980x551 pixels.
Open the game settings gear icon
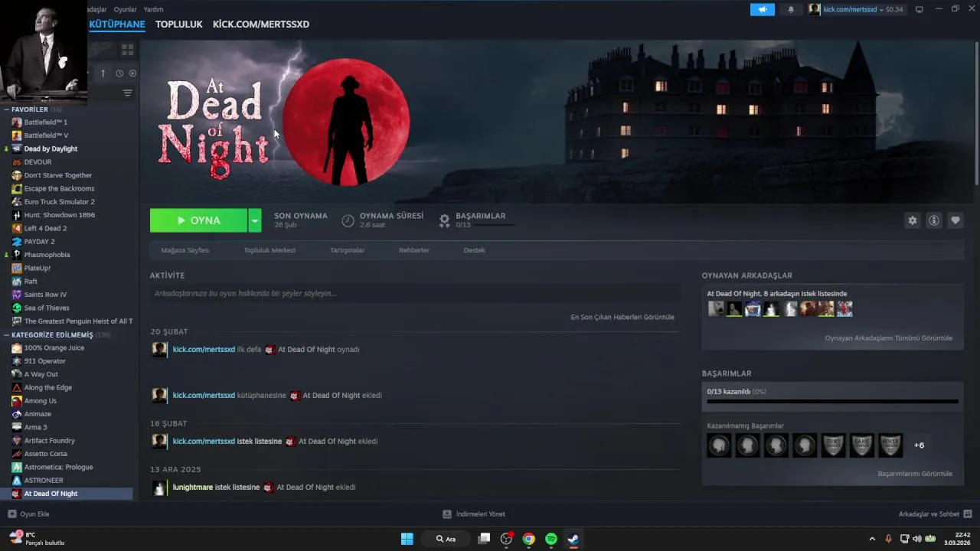tap(912, 220)
